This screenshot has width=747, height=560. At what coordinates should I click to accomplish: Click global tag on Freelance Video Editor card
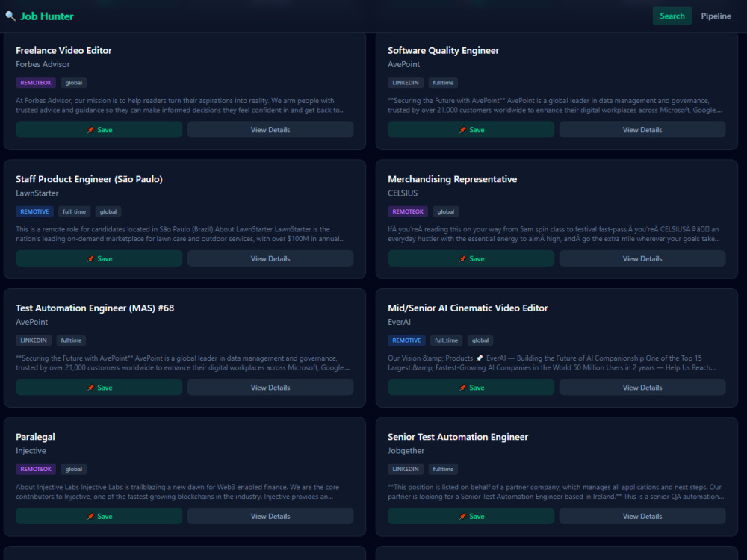click(74, 83)
